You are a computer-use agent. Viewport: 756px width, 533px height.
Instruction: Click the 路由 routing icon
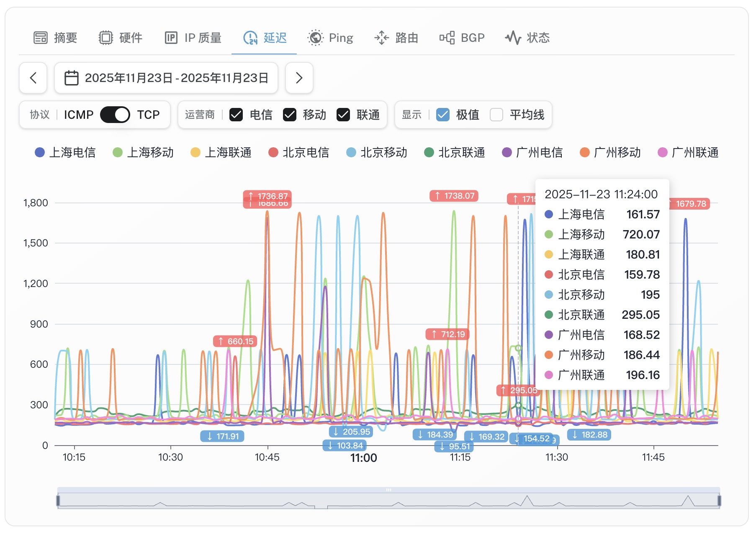click(381, 38)
